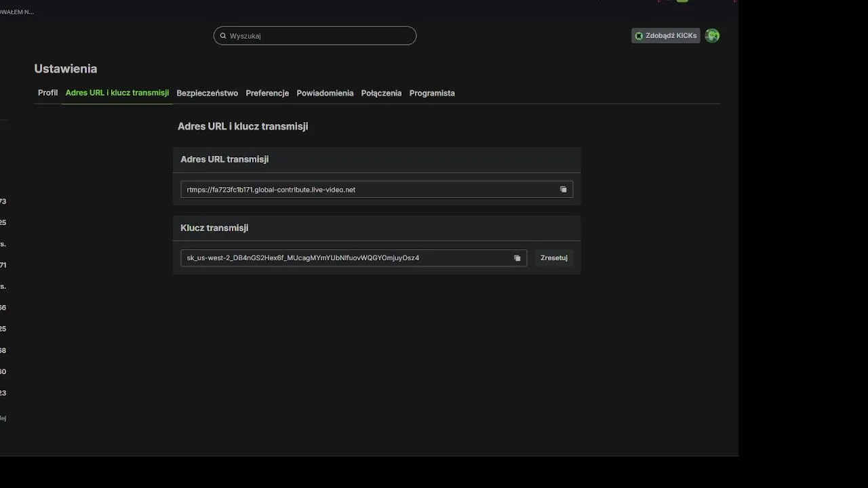Viewport: 868px width, 488px height.
Task: Switch to the Bezpieczeństwo tab
Action: [207, 93]
